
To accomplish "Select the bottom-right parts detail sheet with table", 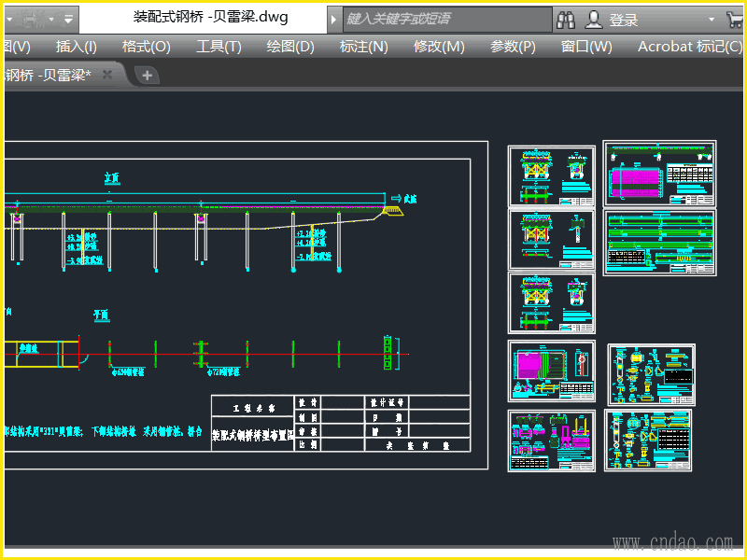I will pos(648,441).
